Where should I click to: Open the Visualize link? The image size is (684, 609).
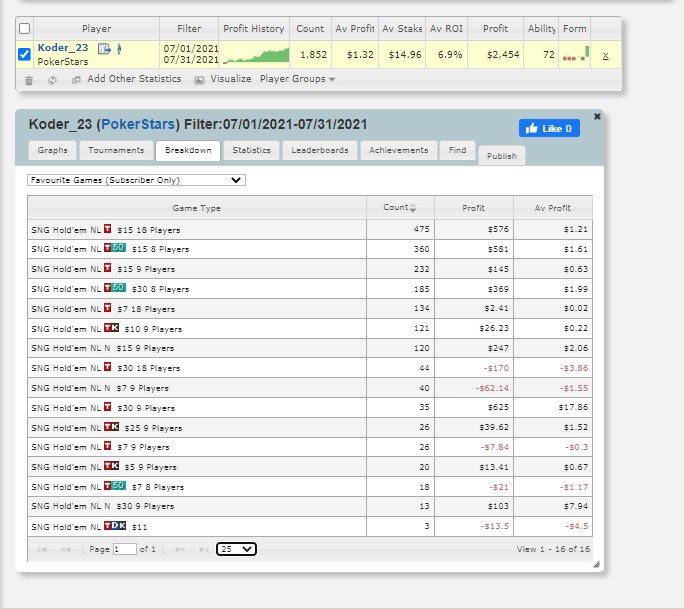[x=231, y=79]
